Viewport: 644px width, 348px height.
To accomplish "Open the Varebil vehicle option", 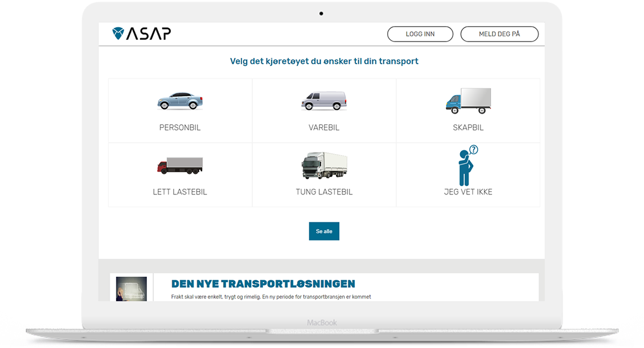I will click(324, 110).
